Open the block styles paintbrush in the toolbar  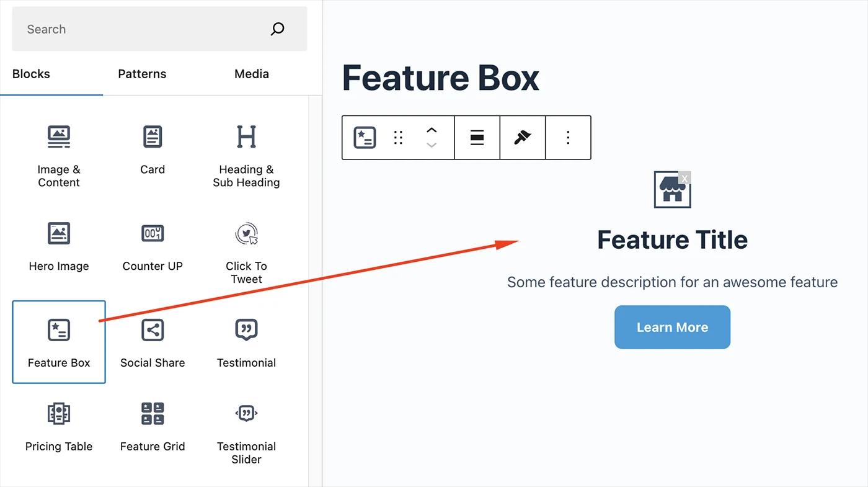[522, 137]
